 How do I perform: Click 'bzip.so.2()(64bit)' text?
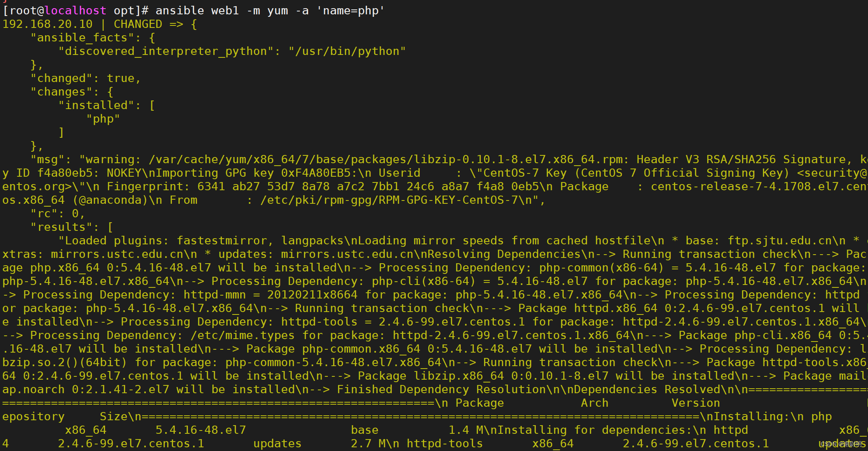(x=65, y=362)
